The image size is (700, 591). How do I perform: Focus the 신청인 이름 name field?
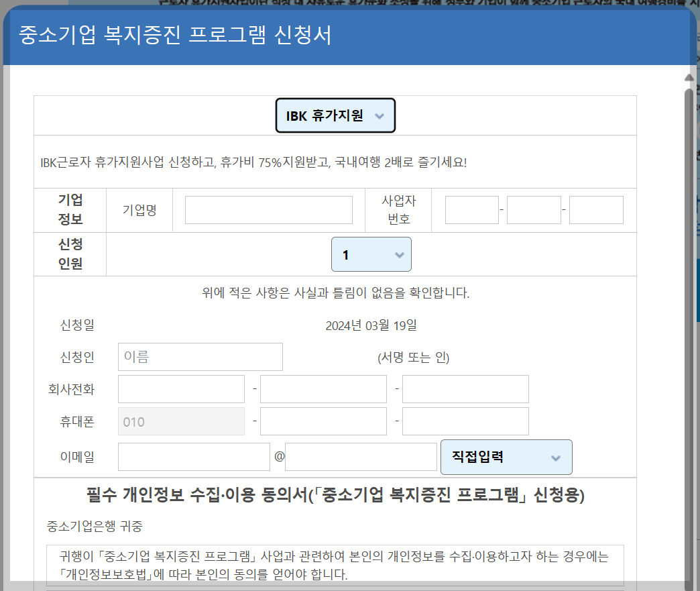200,357
